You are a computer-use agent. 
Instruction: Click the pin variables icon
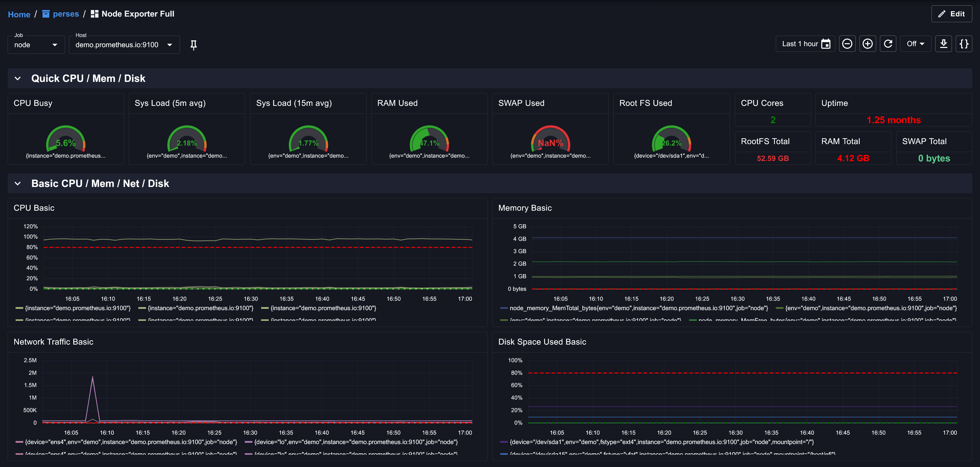(193, 45)
